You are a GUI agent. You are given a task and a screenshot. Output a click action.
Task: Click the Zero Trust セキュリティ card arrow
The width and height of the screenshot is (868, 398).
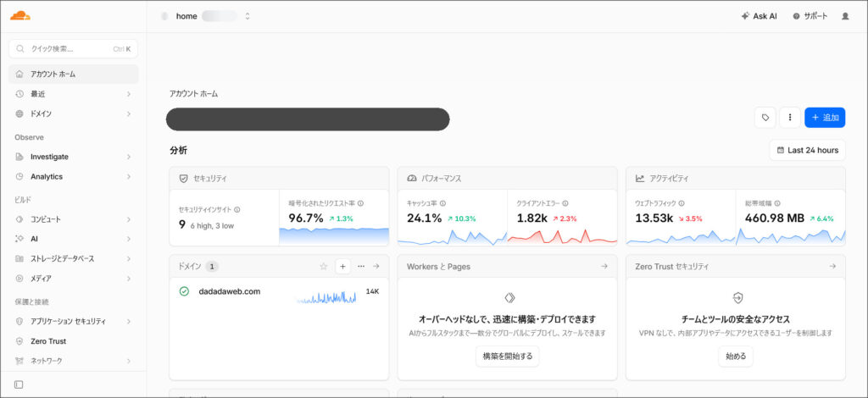832,267
